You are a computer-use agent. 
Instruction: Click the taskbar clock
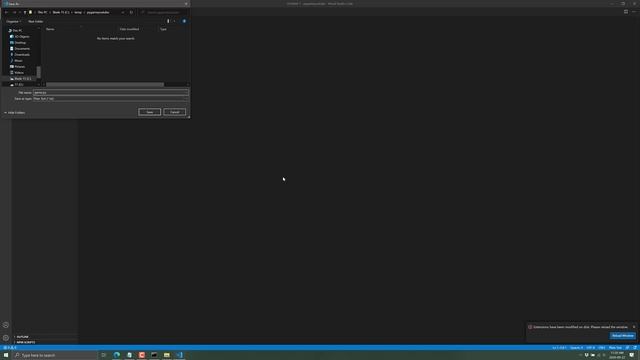pyautogui.click(x=617, y=355)
